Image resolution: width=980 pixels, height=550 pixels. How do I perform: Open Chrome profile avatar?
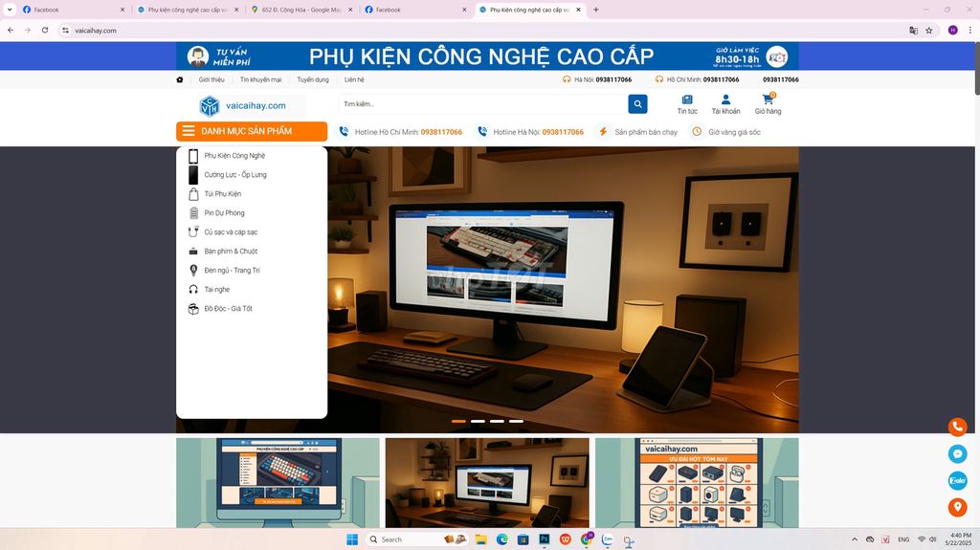coord(952,30)
